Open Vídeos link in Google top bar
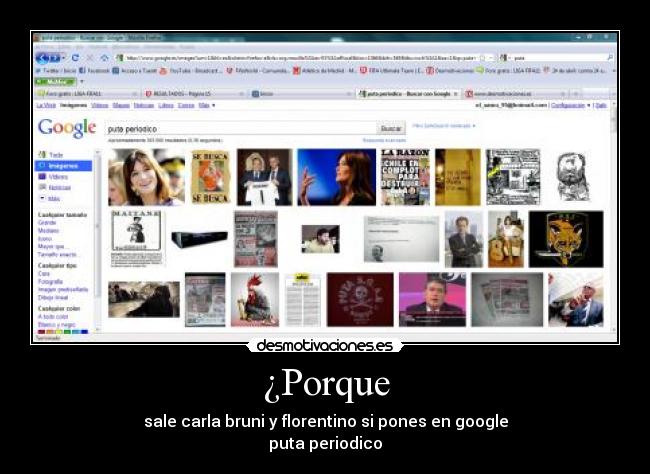650x474 pixels. click(99, 106)
